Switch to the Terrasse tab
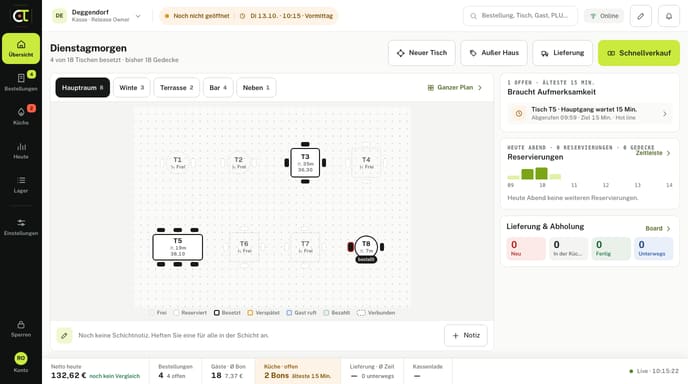688x384 pixels. coord(176,87)
